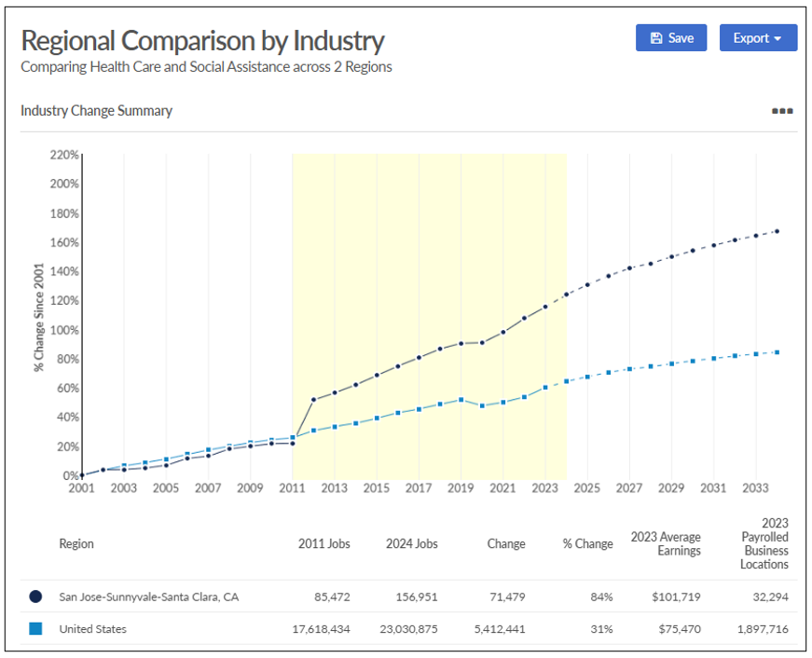Click the last San Jose projected data point
Screen dimensions: 812x658
tap(777, 231)
